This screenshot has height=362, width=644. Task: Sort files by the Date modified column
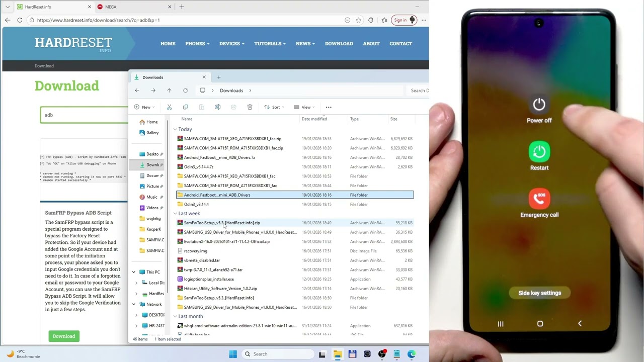314,119
